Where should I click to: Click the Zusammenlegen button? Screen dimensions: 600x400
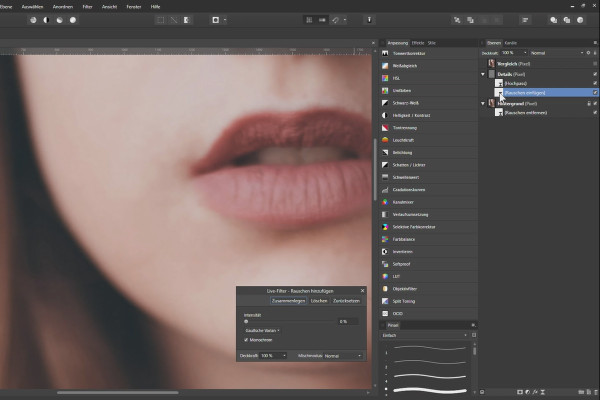click(x=289, y=301)
